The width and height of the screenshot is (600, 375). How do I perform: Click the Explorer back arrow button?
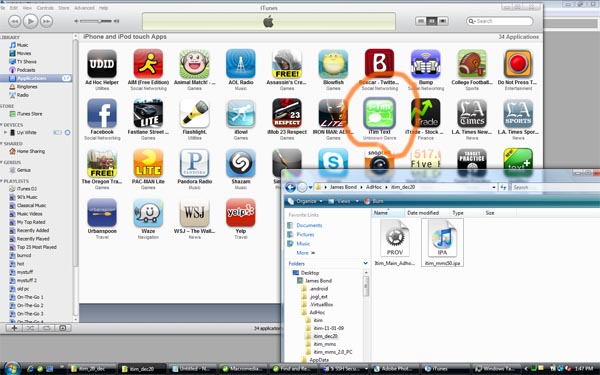point(291,187)
